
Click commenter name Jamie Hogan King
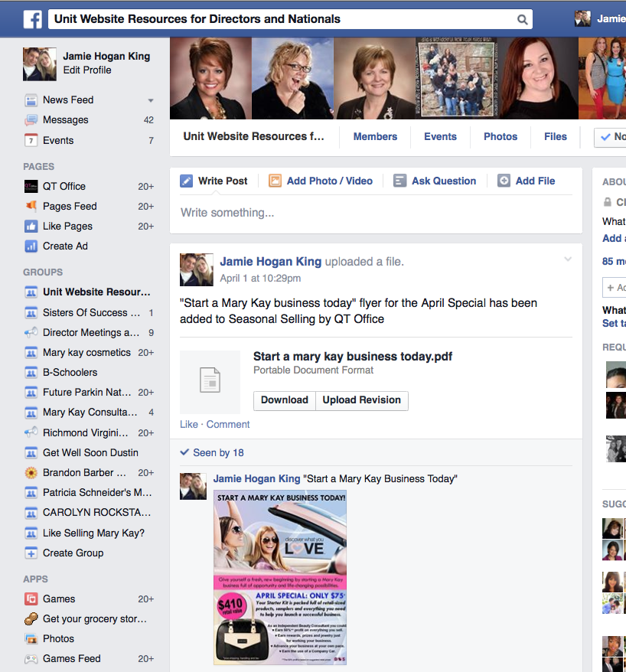click(256, 478)
